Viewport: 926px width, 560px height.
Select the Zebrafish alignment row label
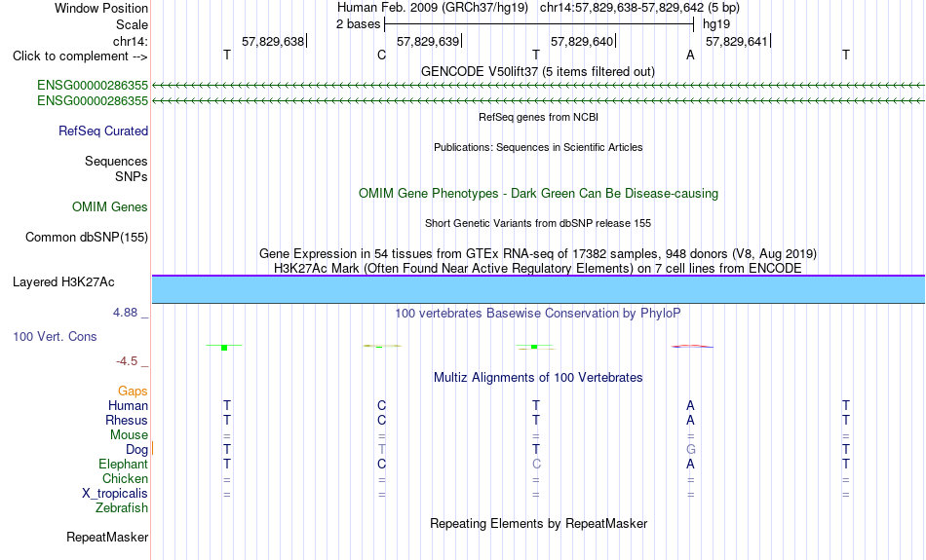[122, 508]
